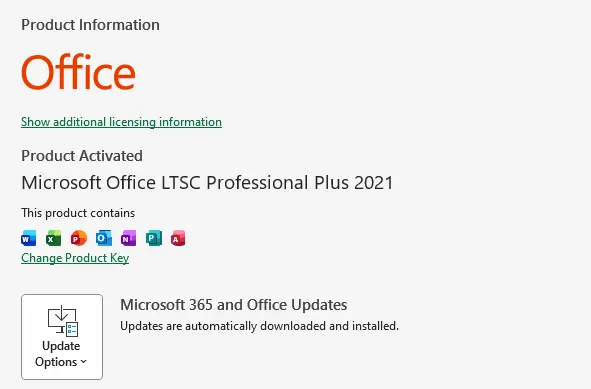Click the download-to-monitor icon in Update Options
This screenshot has height=389, width=591.
63,321
